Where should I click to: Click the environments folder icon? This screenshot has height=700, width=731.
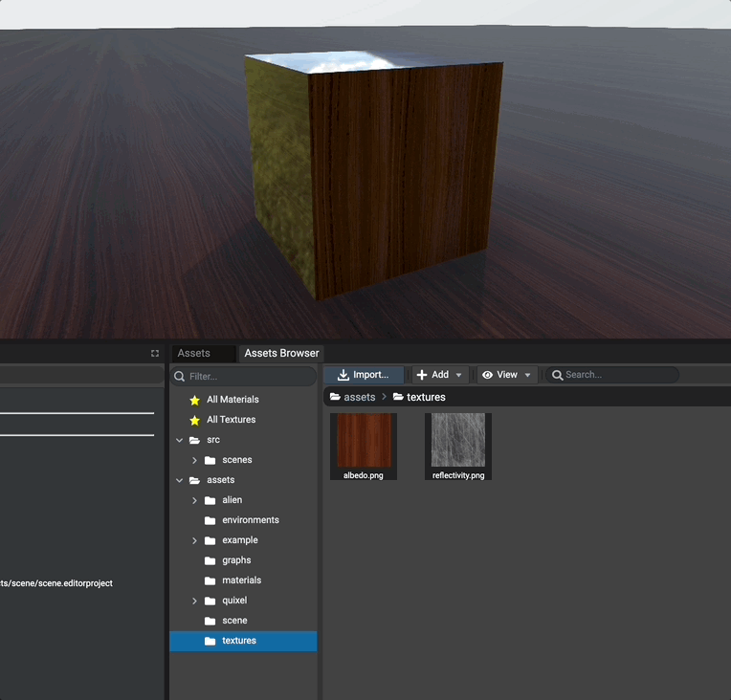210,520
